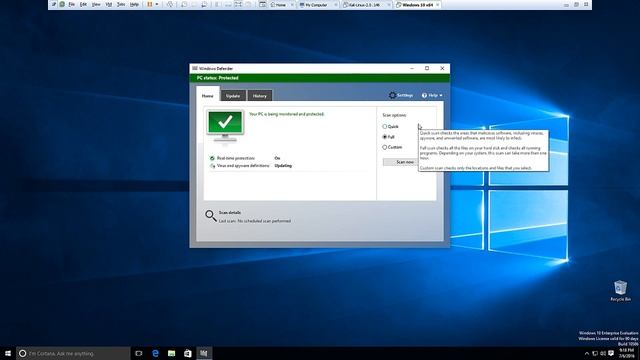Expand the Help dropdown in Defender
Viewport: 640px width, 360px height.
click(x=432, y=95)
